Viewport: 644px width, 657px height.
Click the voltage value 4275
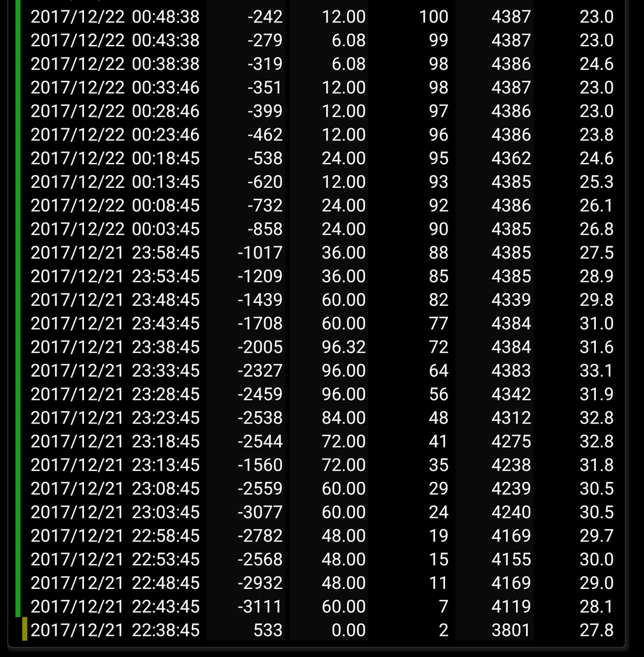coord(511,442)
